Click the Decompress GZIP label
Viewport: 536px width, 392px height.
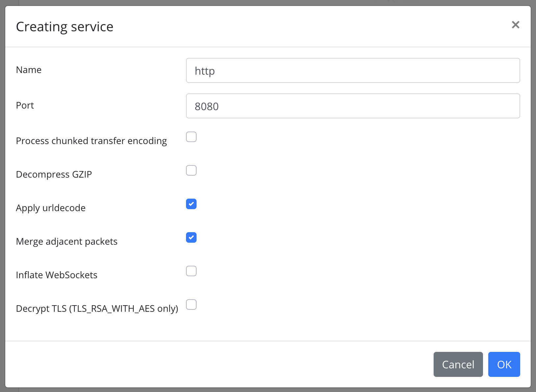pos(54,174)
